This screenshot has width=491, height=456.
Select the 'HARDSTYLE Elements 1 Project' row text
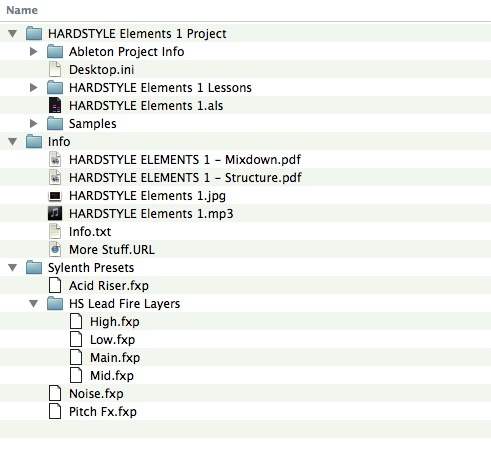pyautogui.click(x=137, y=34)
